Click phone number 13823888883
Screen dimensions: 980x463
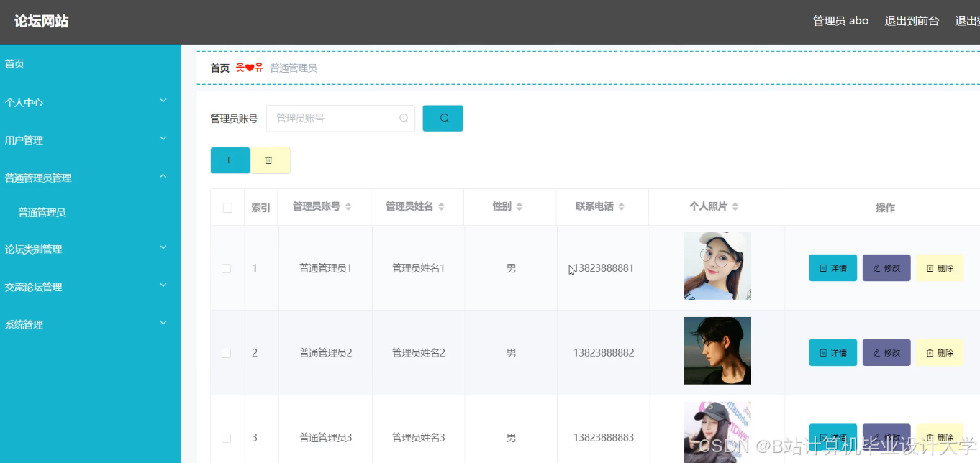pos(604,438)
